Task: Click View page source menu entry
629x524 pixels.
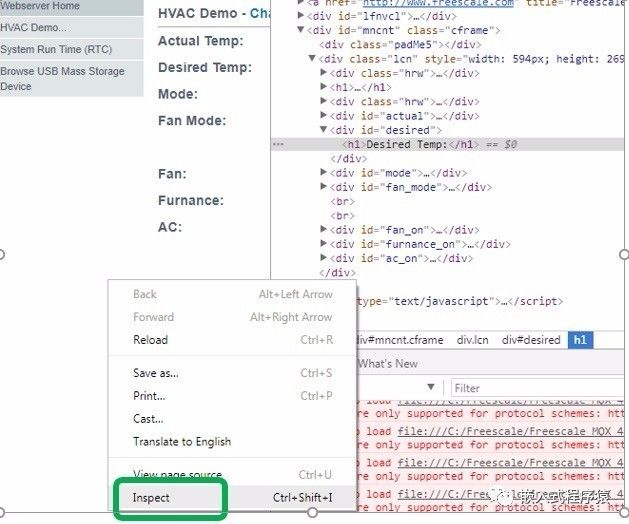Action: tap(233, 475)
